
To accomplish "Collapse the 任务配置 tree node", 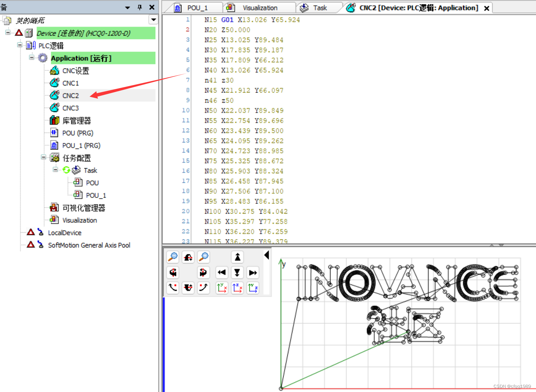I will point(43,157).
